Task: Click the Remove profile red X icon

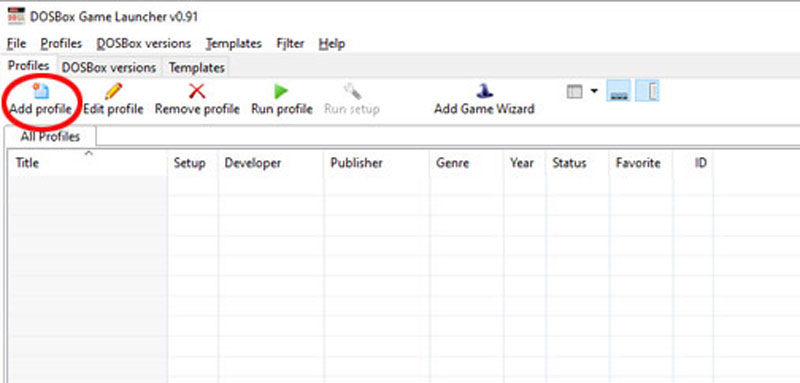Action: tap(197, 91)
